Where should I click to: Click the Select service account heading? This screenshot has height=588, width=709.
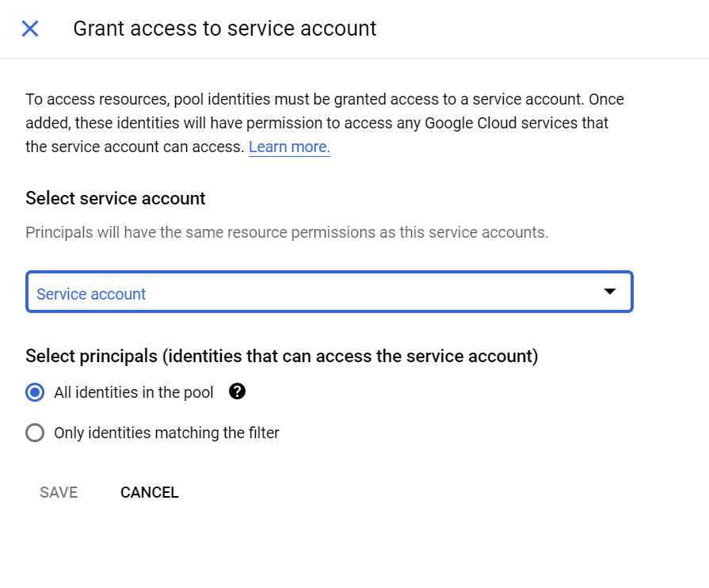point(115,198)
